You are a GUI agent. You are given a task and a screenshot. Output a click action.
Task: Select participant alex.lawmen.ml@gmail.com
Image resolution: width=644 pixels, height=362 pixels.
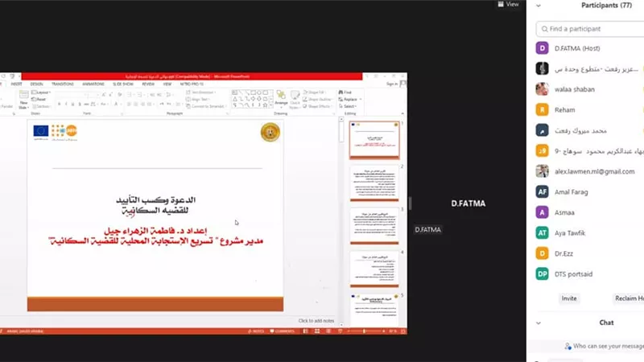pos(590,171)
